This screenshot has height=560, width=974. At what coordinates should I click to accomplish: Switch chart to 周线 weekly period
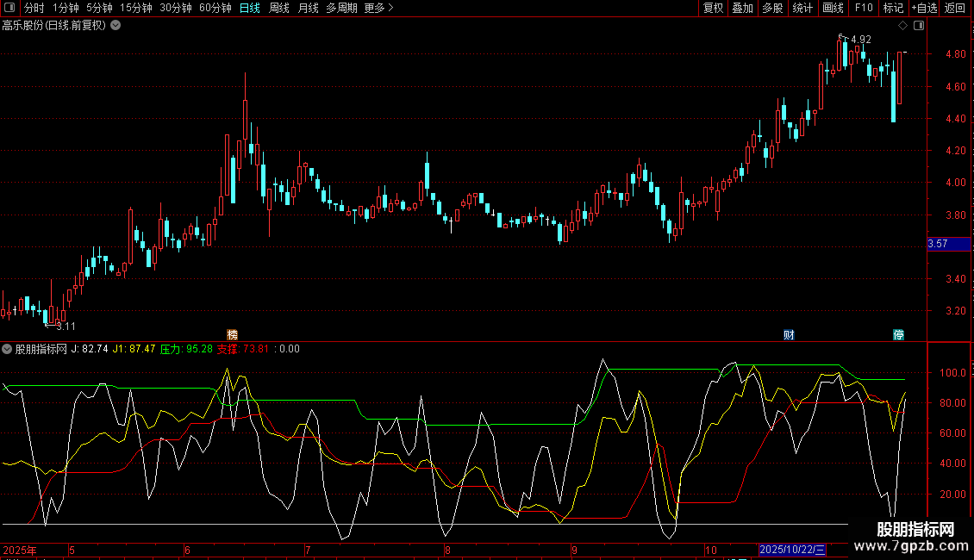279,8
